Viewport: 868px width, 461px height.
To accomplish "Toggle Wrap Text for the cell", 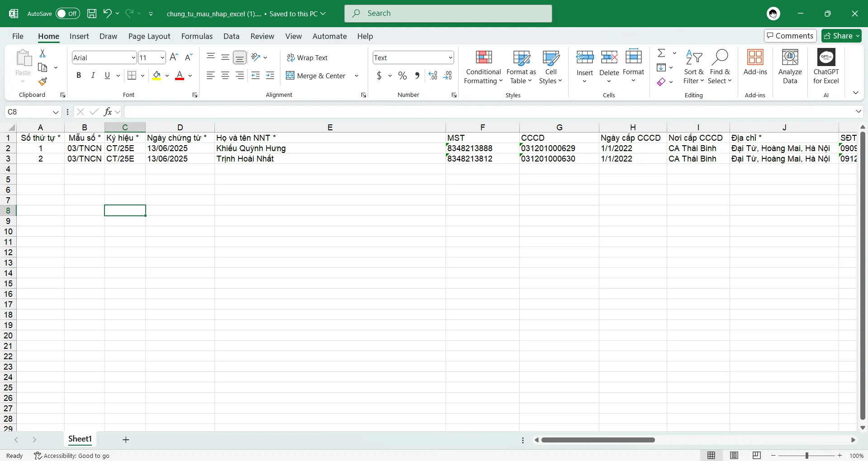I will [307, 58].
